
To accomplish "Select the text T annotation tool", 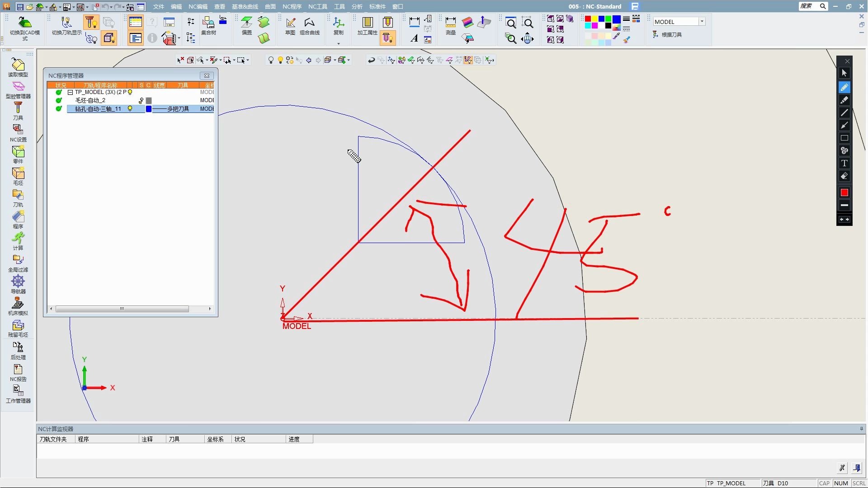I will [x=844, y=164].
